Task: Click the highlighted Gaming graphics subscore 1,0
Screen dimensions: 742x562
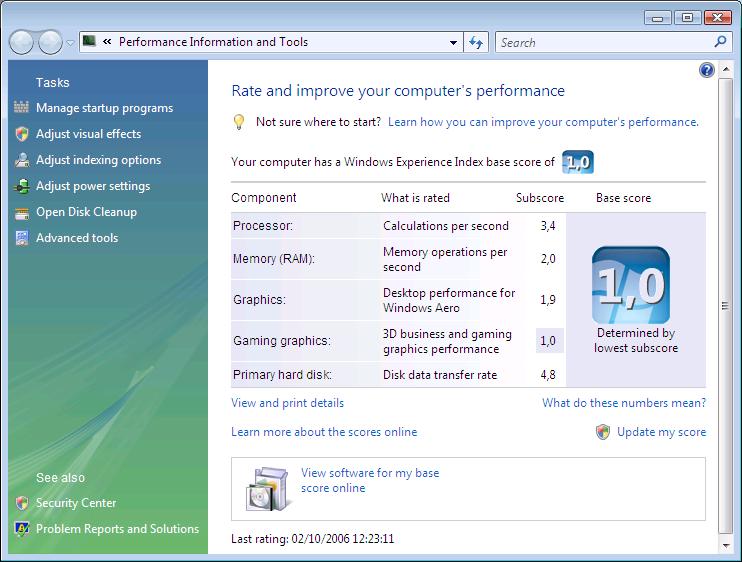Action: tap(549, 341)
